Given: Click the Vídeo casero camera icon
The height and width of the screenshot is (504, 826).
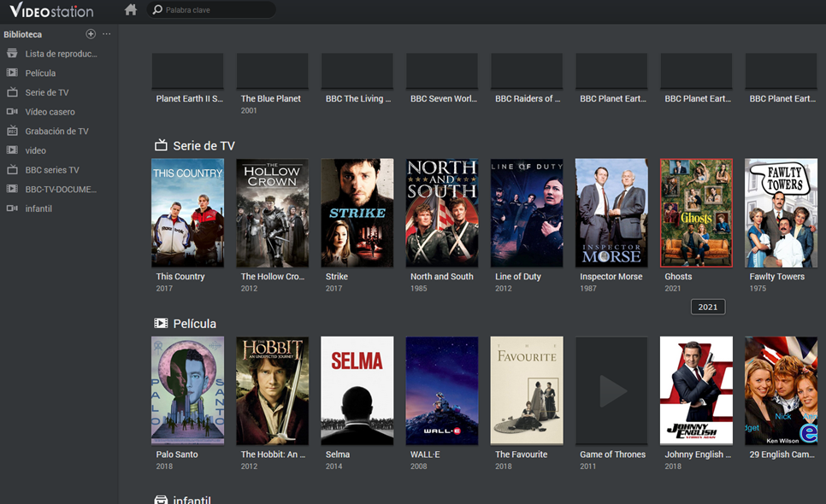Looking at the screenshot, I should pos(12,112).
